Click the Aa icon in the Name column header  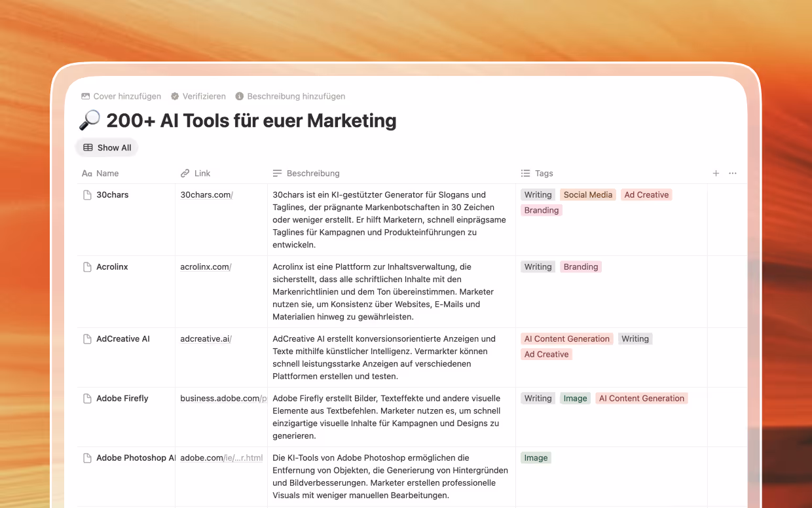coord(86,173)
